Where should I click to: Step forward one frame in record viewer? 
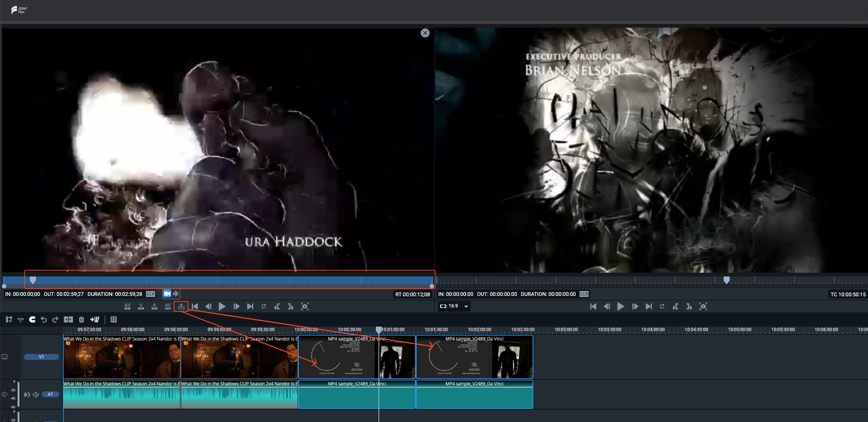(x=635, y=306)
